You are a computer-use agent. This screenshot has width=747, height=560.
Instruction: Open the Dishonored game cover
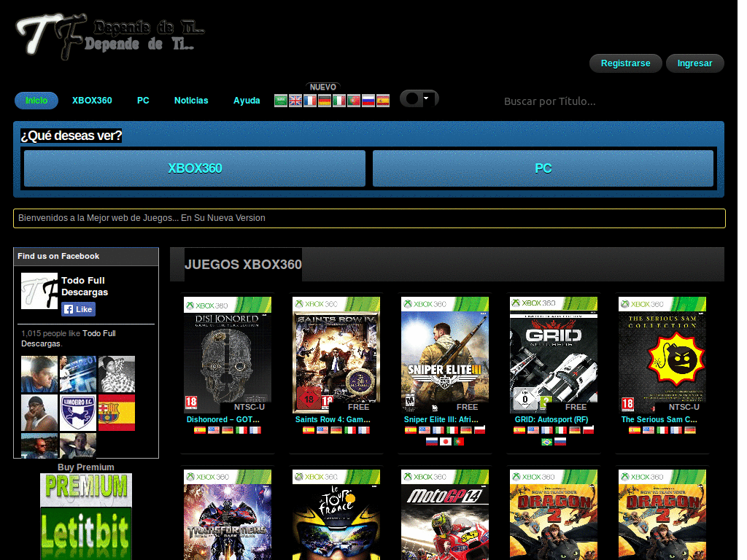pos(228,355)
